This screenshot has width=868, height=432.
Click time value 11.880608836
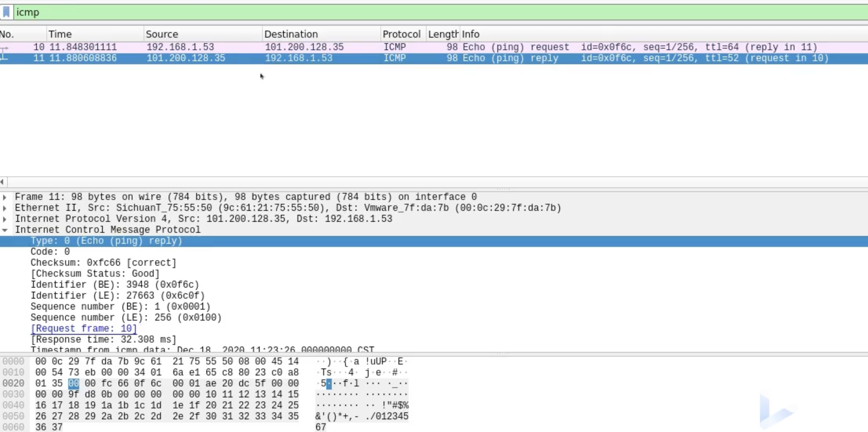[x=83, y=58]
